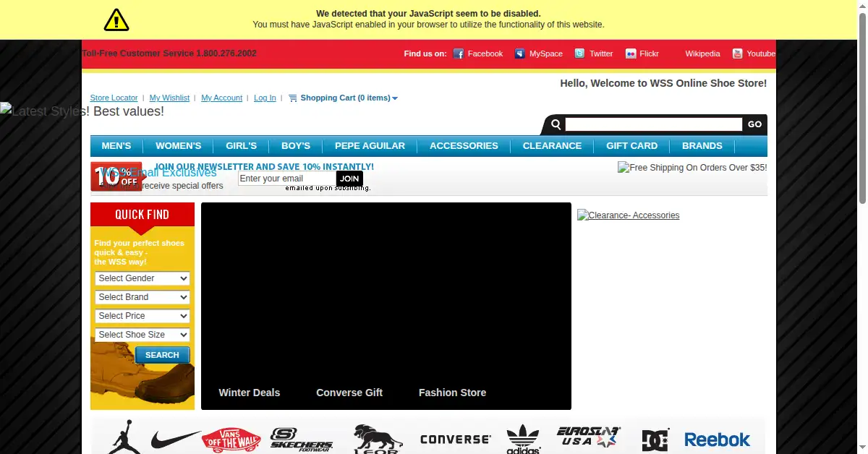Open the Wikipedia link
Viewport: 868px width, 454px height.
pyautogui.click(x=702, y=53)
